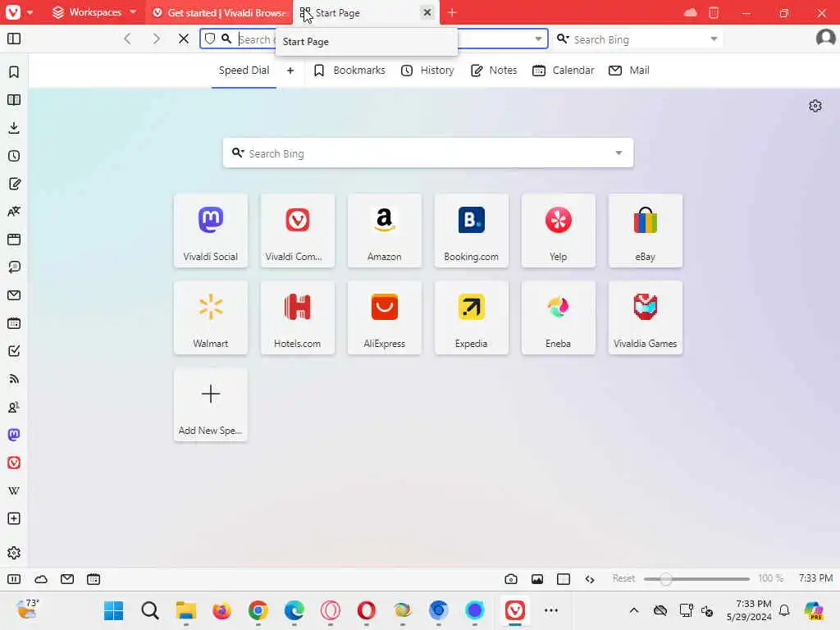Expand the address bar typed history dropdown
The image size is (840, 630).
coord(538,39)
